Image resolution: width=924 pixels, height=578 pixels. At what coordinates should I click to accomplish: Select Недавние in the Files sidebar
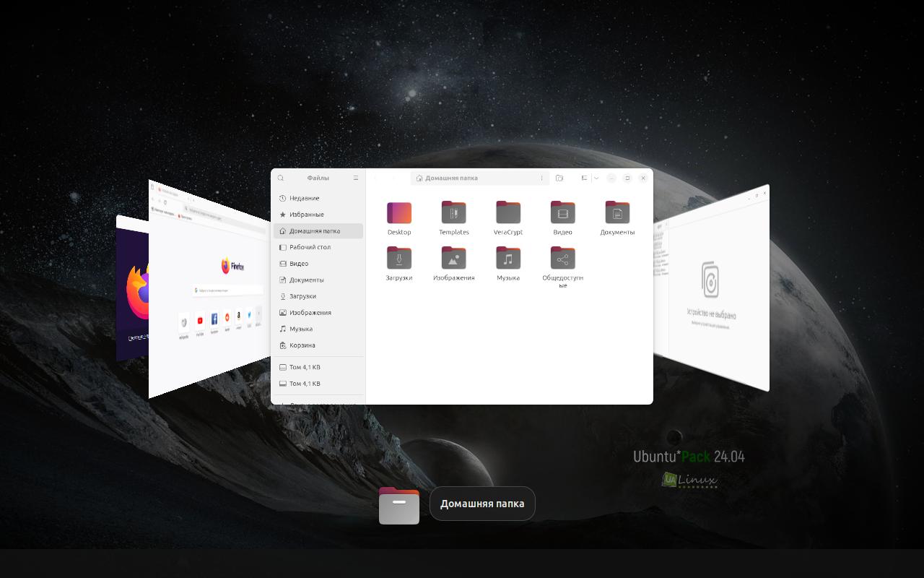pyautogui.click(x=318, y=198)
